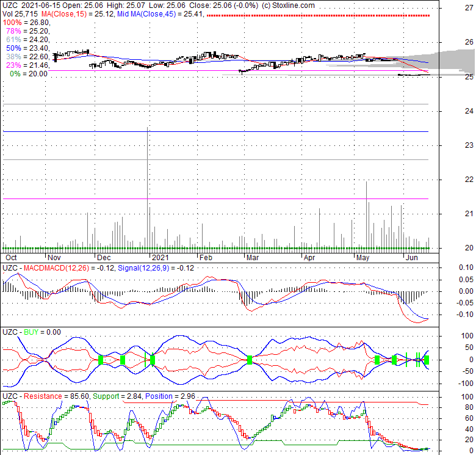This screenshot has width=476, height=455.
Task: Click the '100% = 26.80' Fibonacci label
Action: pyautogui.click(x=26, y=23)
